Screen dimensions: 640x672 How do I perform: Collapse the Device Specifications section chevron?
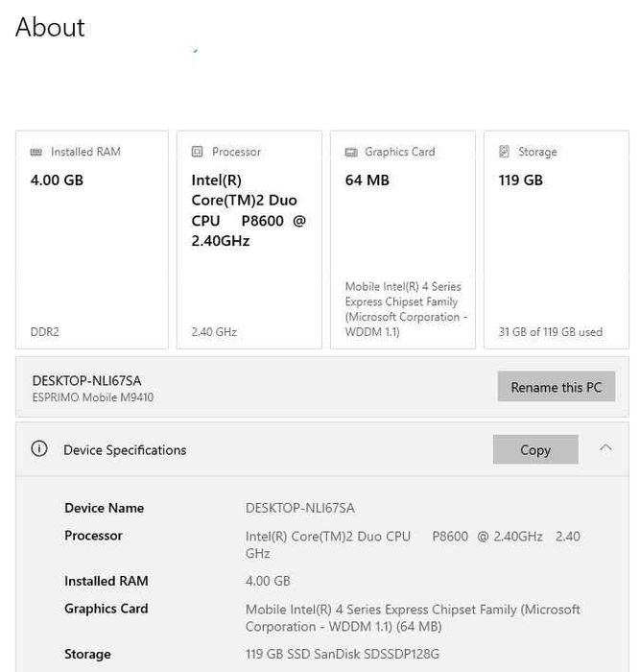pyautogui.click(x=605, y=448)
